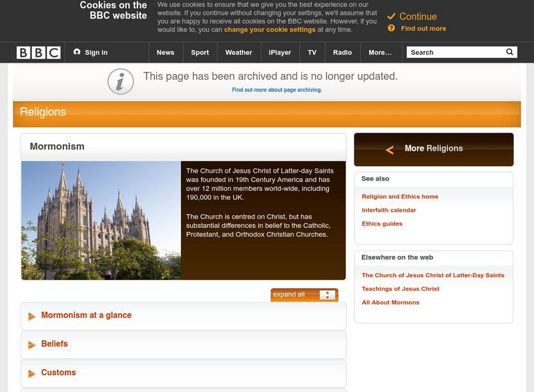
Task: Open Teachings of Jesus Christ link
Action: point(400,289)
